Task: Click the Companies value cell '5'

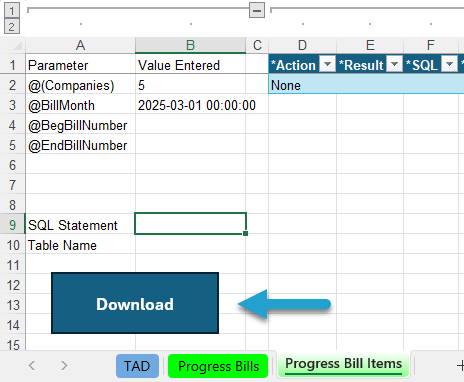Action: click(x=190, y=85)
